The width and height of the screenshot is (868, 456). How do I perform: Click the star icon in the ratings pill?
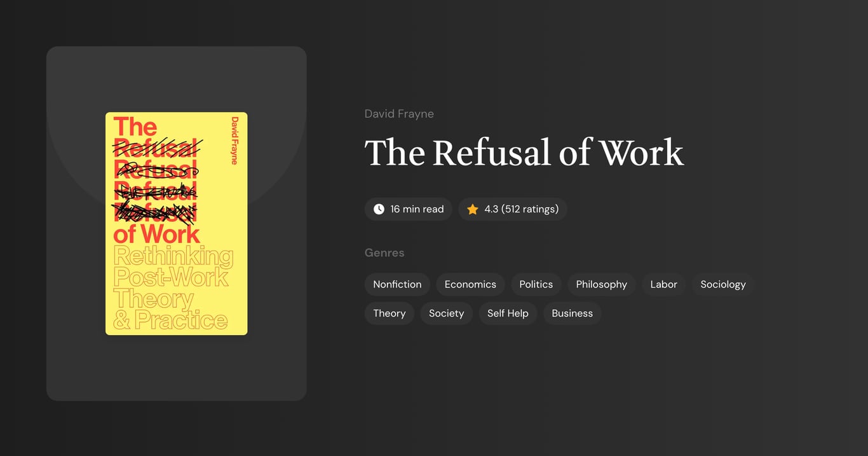pyautogui.click(x=472, y=209)
